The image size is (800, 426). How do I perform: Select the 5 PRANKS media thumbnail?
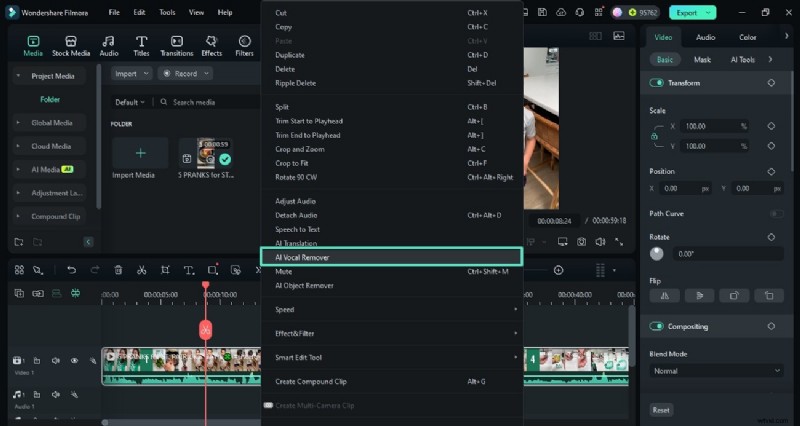206,152
